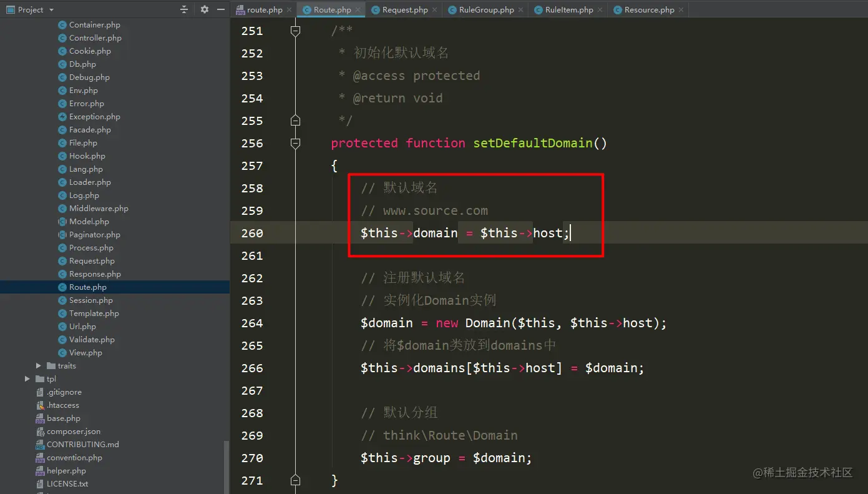
Task: Close the Request.php tab
Action: pos(434,10)
